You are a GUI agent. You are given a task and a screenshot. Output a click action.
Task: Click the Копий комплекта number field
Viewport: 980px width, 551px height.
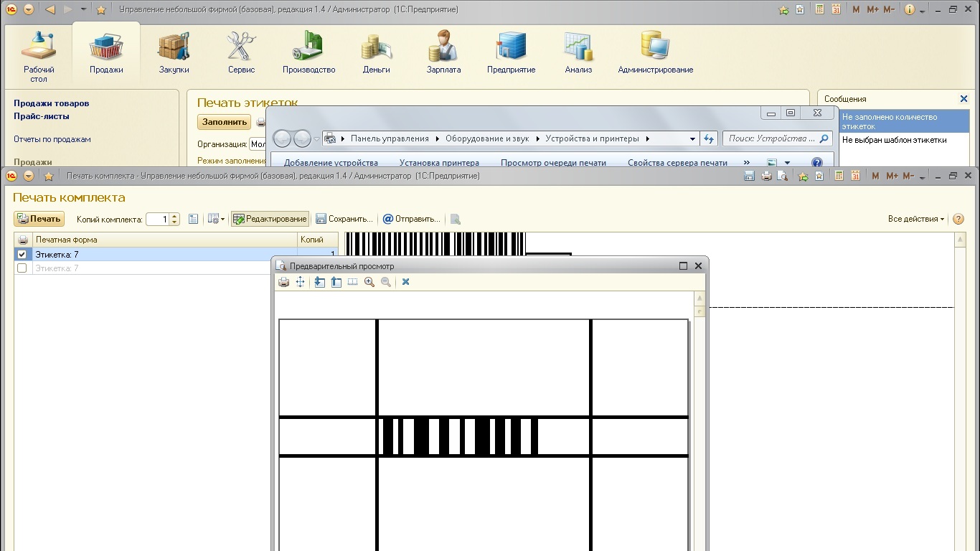click(x=157, y=220)
